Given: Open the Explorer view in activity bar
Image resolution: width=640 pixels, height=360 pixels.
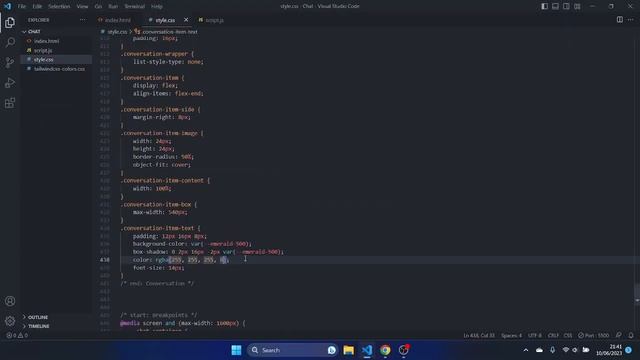Looking at the screenshot, I should click(x=10, y=22).
